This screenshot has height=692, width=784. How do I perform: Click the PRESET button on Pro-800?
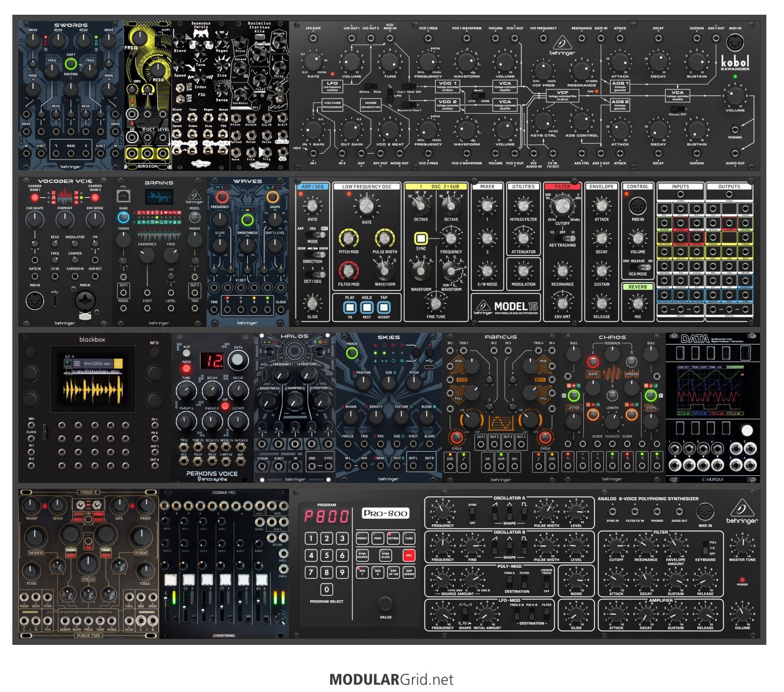[x=362, y=538]
